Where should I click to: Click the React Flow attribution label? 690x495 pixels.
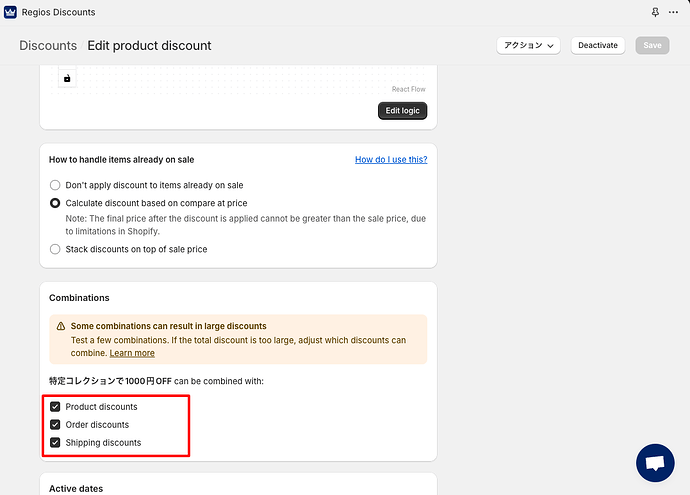(408, 89)
